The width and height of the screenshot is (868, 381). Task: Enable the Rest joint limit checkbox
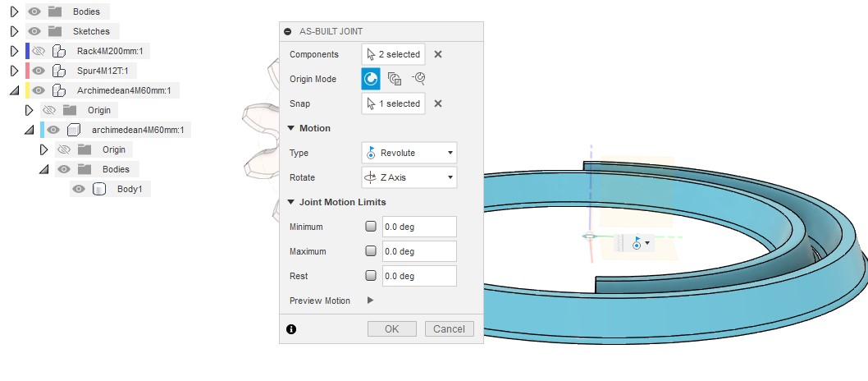370,276
